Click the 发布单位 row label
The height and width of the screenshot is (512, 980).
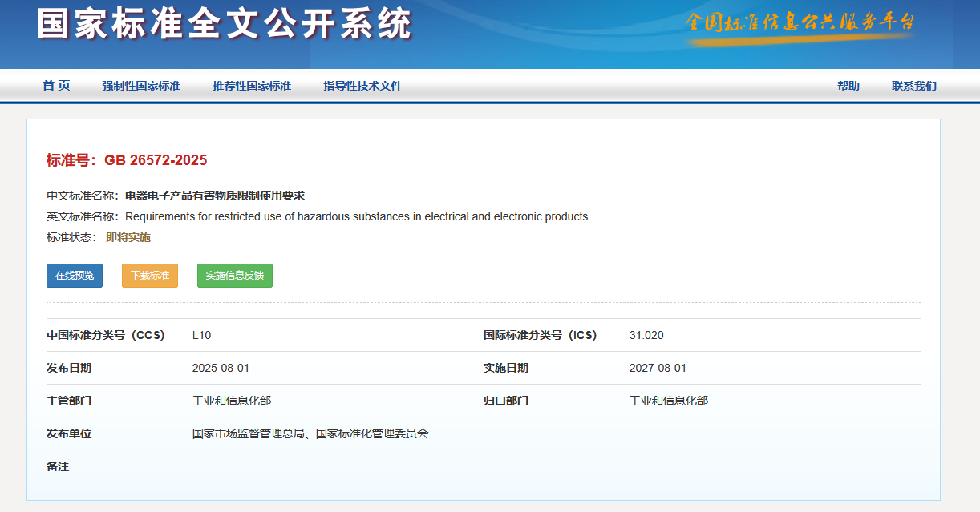tap(69, 433)
